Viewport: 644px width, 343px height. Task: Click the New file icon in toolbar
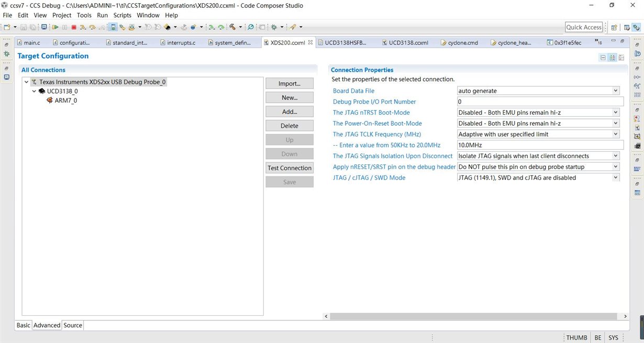(7, 27)
